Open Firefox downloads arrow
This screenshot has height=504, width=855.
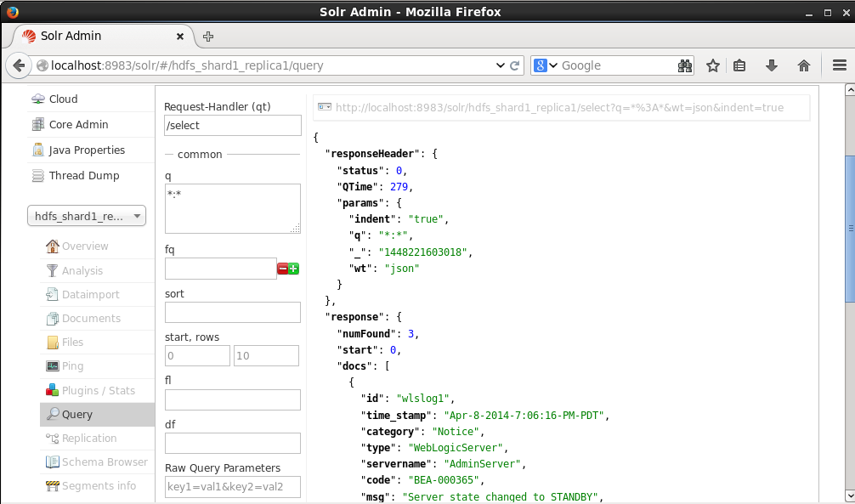pos(771,65)
